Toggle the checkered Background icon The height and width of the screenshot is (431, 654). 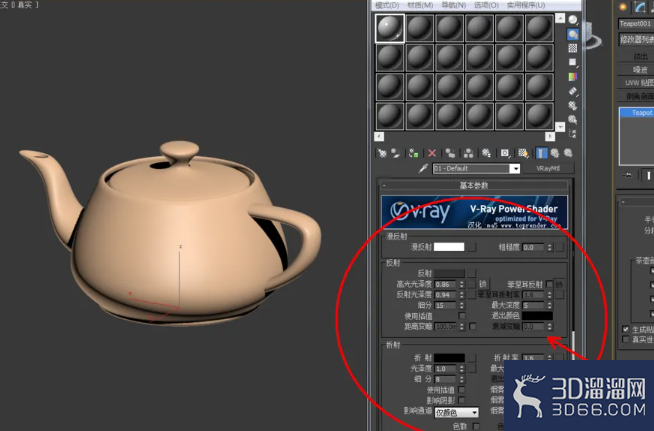573,48
